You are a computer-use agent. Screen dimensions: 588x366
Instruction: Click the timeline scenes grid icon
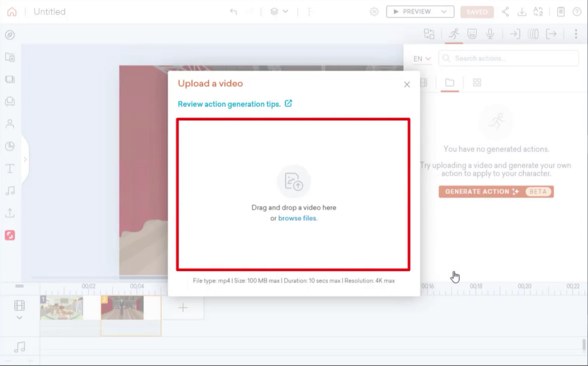tap(19, 306)
